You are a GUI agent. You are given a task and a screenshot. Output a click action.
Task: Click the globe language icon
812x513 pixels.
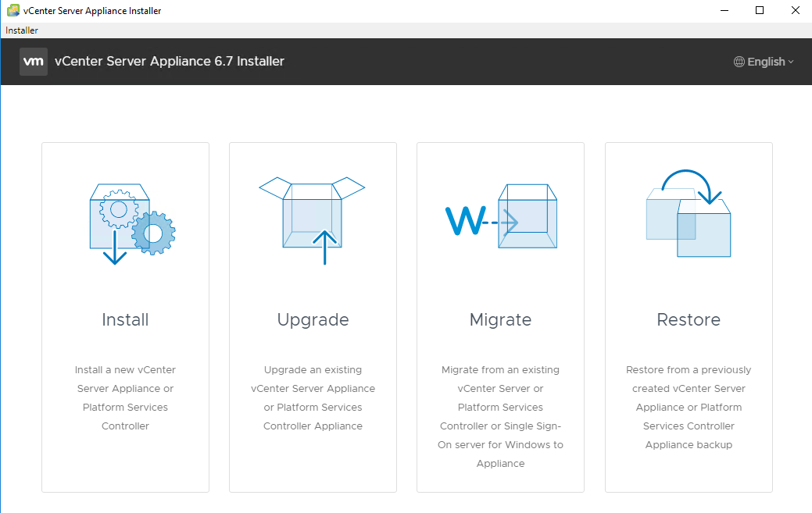pyautogui.click(x=739, y=62)
